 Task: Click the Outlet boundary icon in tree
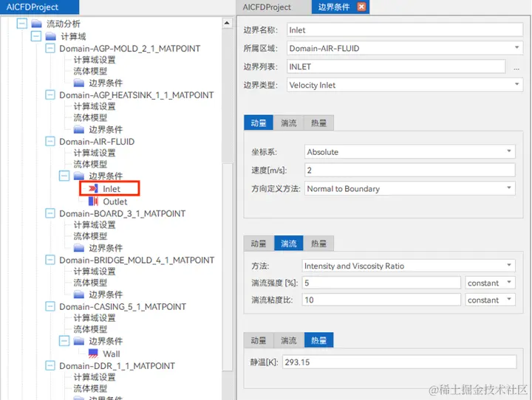[93, 201]
